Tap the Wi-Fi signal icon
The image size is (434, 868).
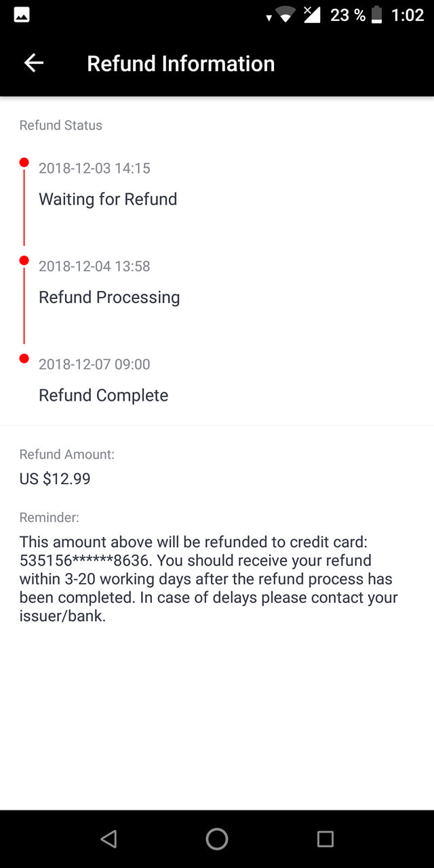click(x=286, y=15)
